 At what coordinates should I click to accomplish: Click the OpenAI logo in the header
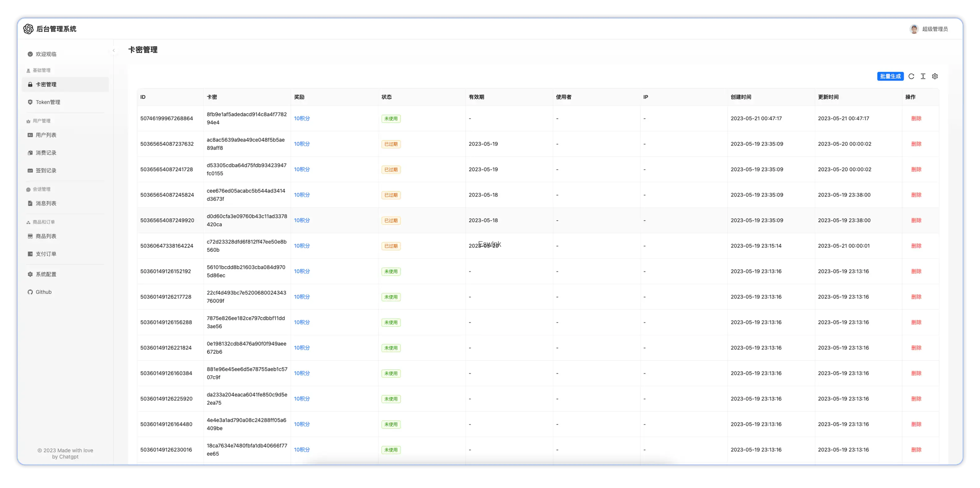(x=29, y=29)
